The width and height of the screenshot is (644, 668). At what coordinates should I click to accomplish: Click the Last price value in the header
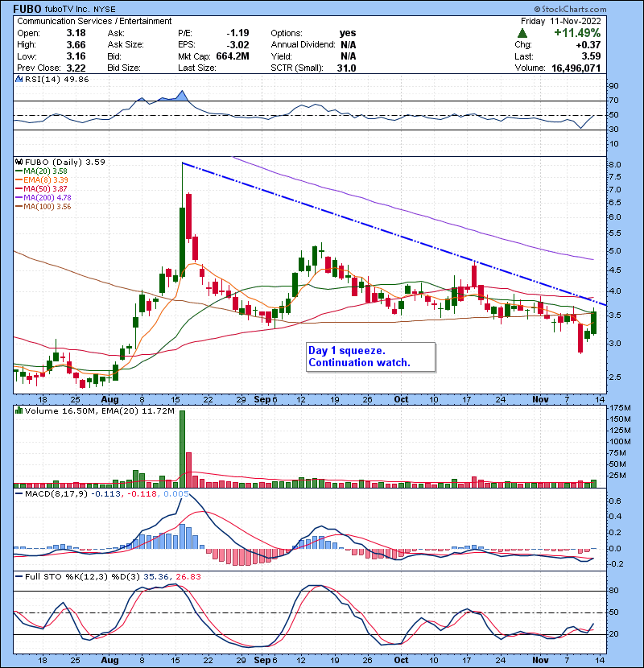[591, 56]
